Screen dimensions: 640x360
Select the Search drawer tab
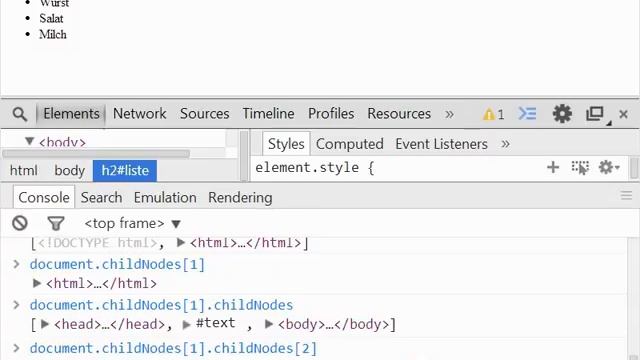click(101, 198)
